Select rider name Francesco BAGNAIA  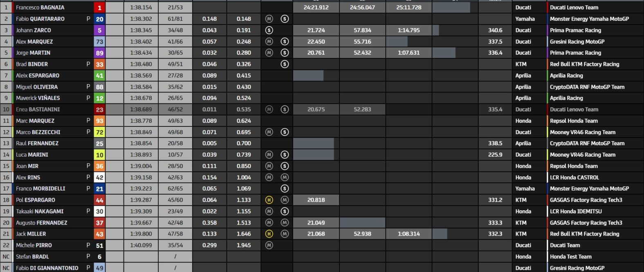click(x=40, y=7)
